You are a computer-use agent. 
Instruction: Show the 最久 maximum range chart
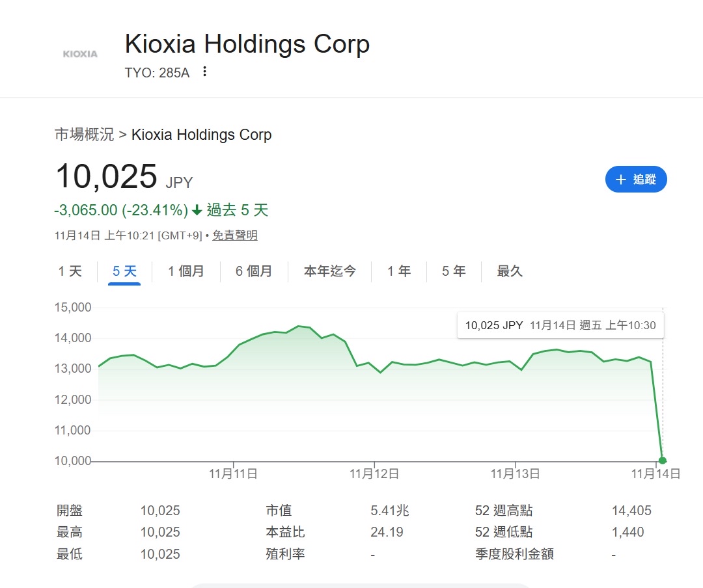(x=510, y=271)
